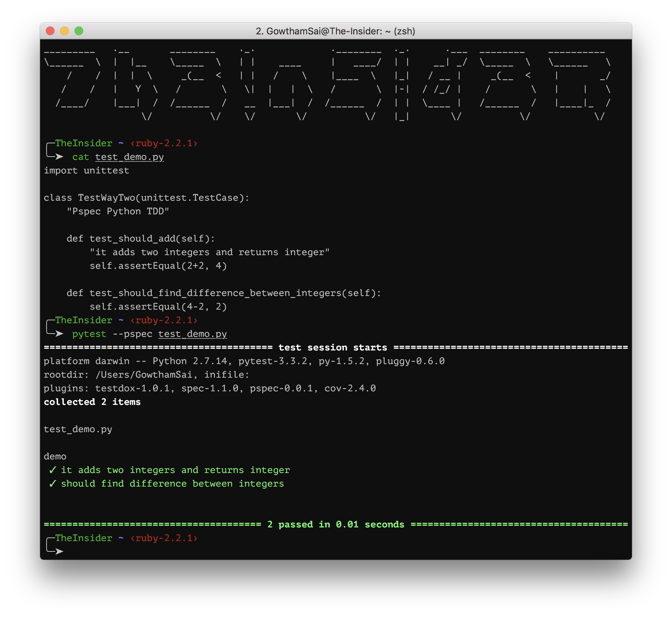Click the '--pspec' flag text
This screenshot has height=617, width=672.
[x=133, y=334]
